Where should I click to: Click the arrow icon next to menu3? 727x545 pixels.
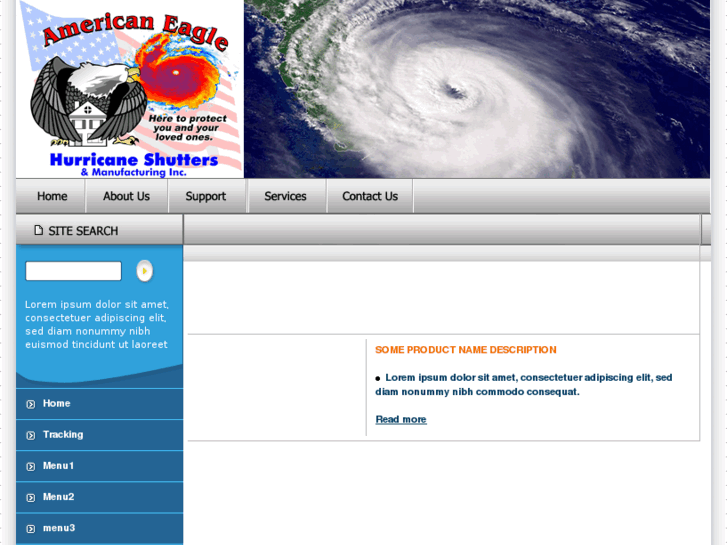(x=31, y=529)
